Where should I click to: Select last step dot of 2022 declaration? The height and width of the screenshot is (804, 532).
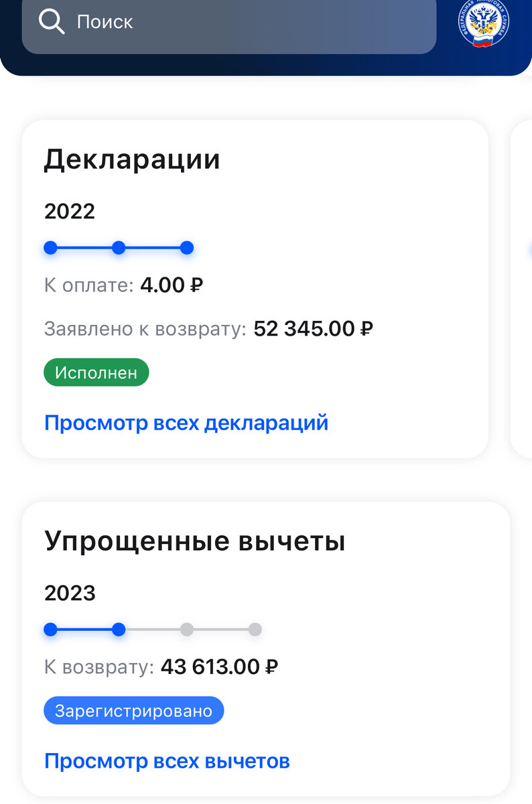187,248
